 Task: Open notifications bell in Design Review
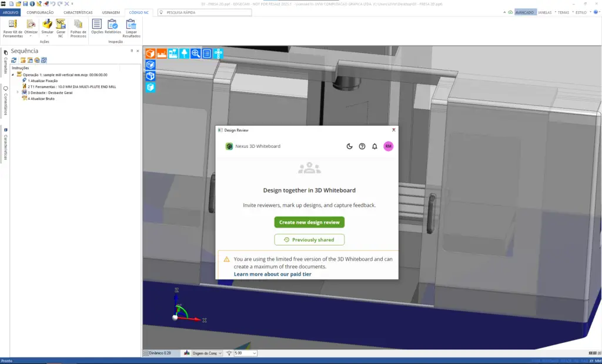click(374, 146)
